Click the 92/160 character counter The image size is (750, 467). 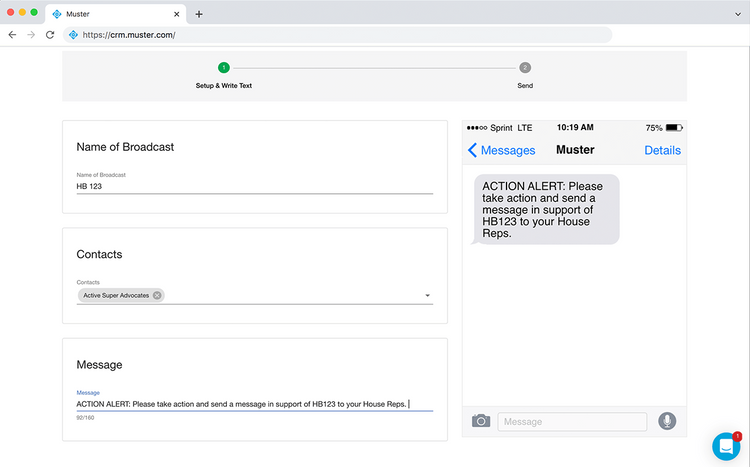[x=85, y=418]
